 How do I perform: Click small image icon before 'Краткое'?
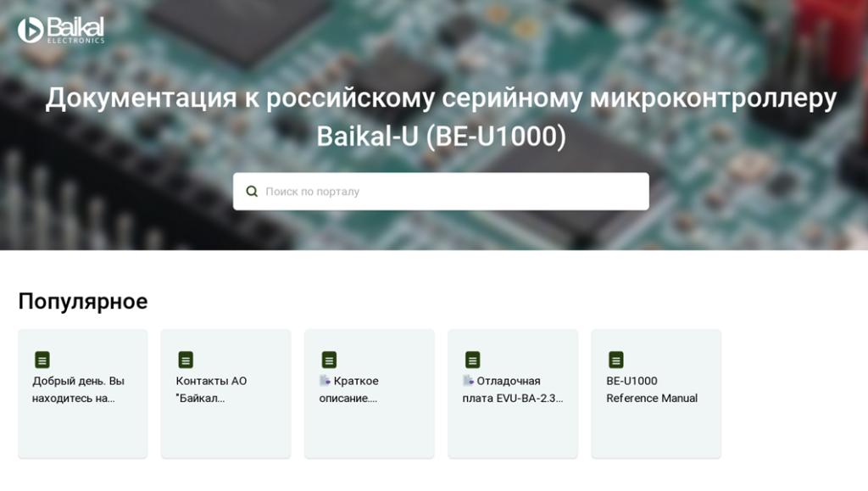325,381
